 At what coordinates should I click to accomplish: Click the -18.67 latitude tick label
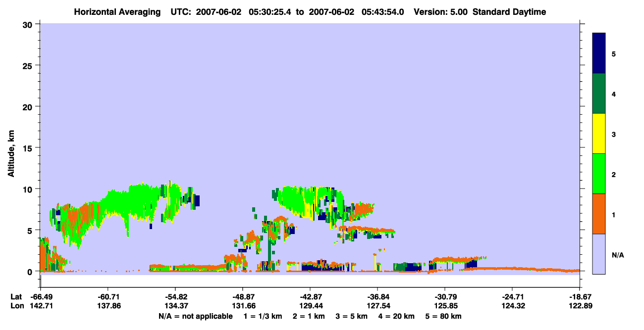coord(580,297)
